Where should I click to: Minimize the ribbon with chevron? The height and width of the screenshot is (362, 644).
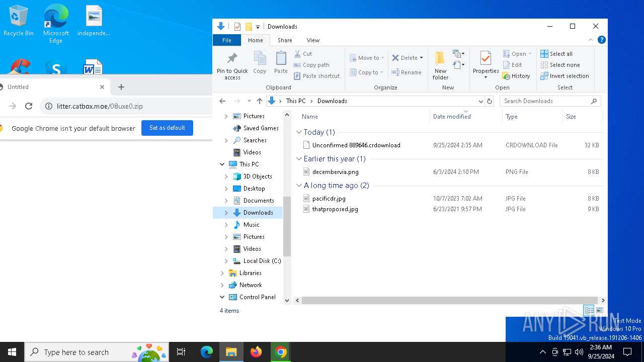coord(591,40)
